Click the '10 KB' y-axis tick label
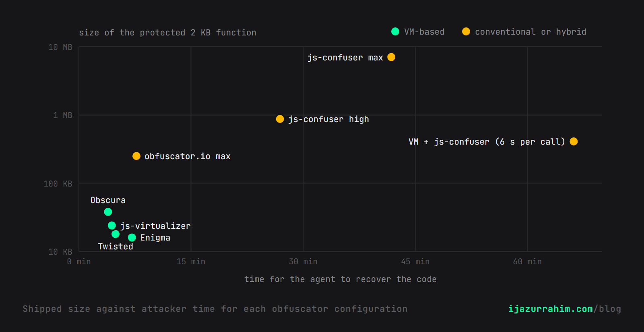The image size is (644, 332). tap(60, 252)
